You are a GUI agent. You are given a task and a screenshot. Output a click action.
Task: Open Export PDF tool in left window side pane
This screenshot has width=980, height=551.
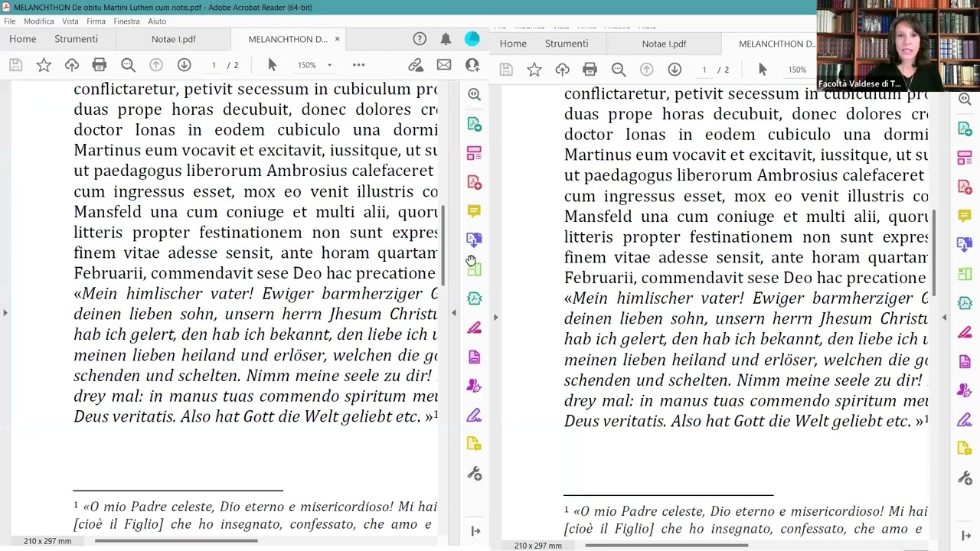[475, 124]
